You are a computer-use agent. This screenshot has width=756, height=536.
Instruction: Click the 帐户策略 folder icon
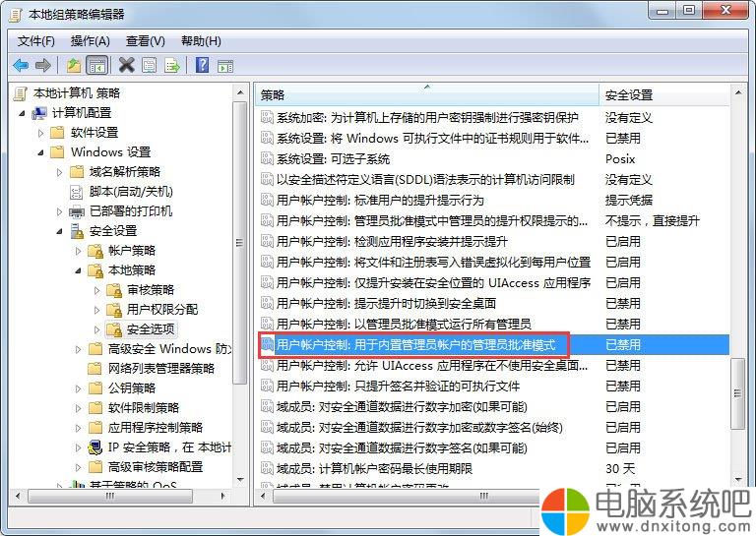pos(95,251)
